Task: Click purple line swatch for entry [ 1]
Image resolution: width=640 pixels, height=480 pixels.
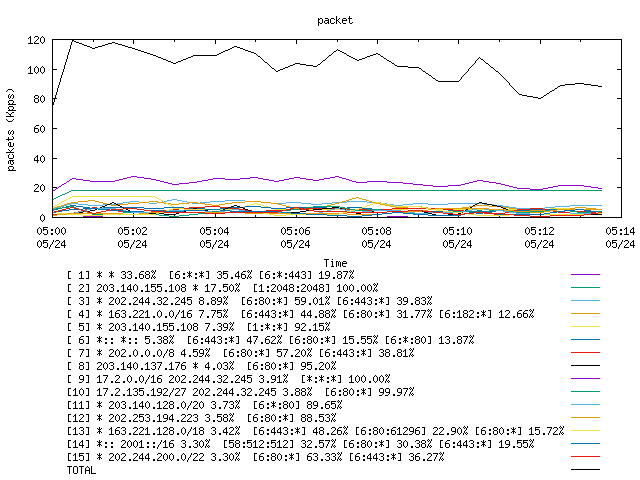Action: tap(585, 275)
